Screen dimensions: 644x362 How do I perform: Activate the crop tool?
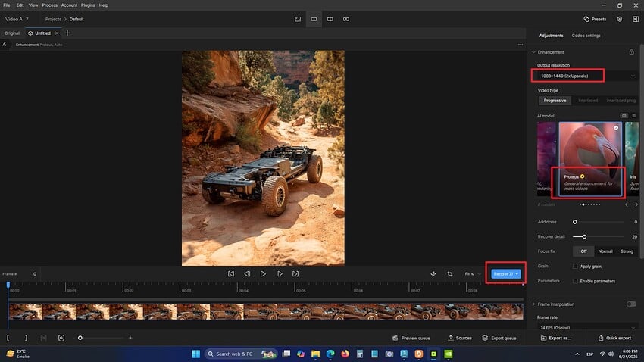450,273
